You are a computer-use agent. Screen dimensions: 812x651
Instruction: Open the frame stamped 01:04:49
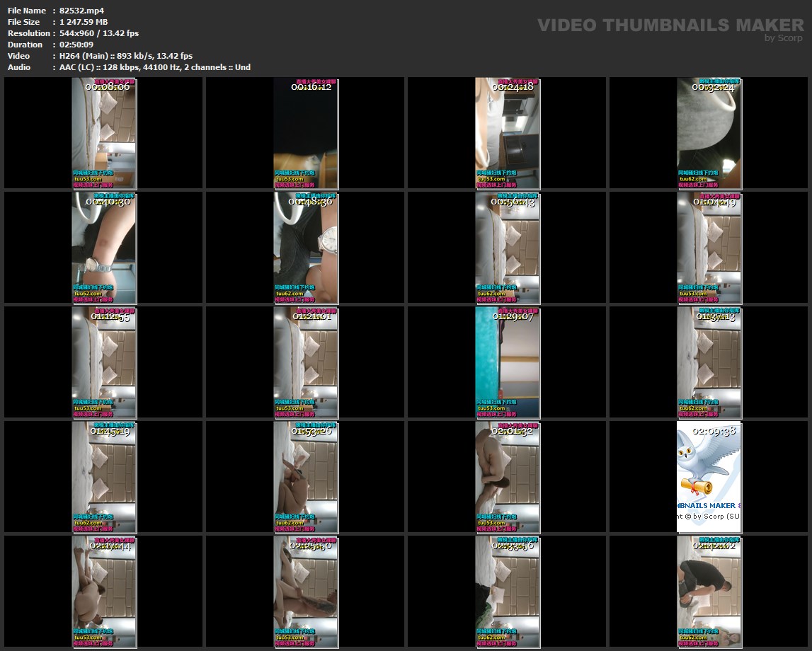point(709,248)
